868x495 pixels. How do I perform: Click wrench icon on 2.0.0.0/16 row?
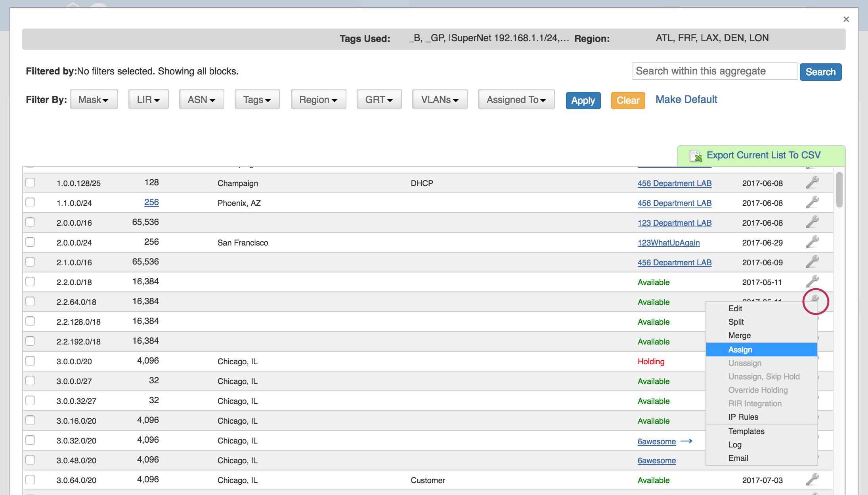812,222
